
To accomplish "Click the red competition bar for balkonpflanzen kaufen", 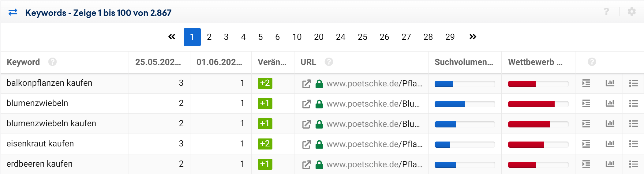I will [x=522, y=84].
